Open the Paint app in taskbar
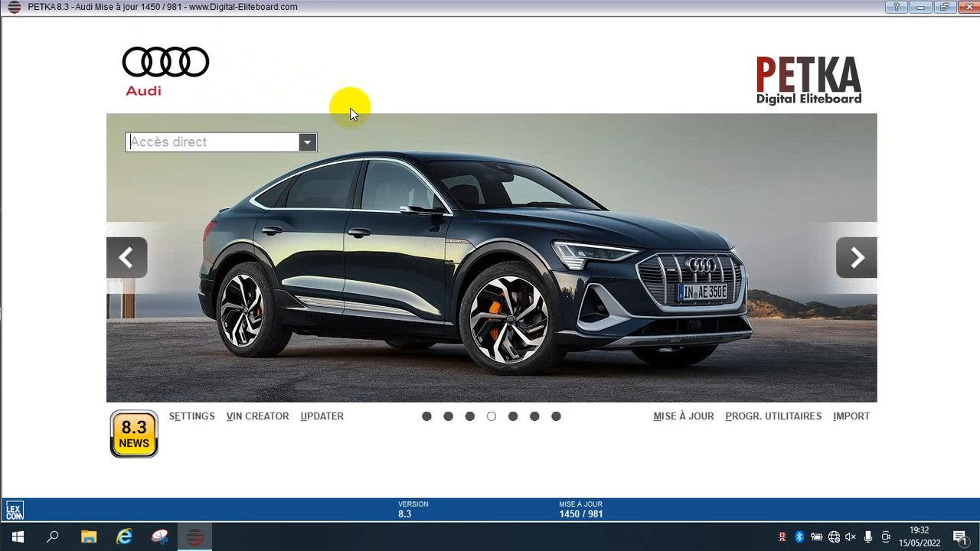The width and height of the screenshot is (980, 551). [x=159, y=537]
